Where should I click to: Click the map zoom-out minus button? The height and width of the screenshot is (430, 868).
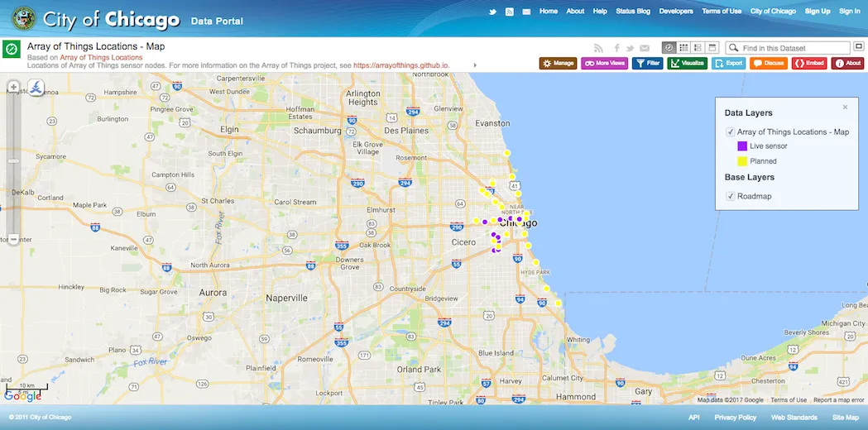pyautogui.click(x=13, y=239)
